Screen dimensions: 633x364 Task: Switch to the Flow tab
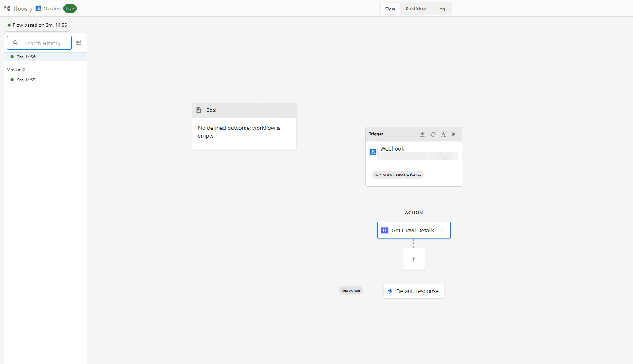pos(390,9)
